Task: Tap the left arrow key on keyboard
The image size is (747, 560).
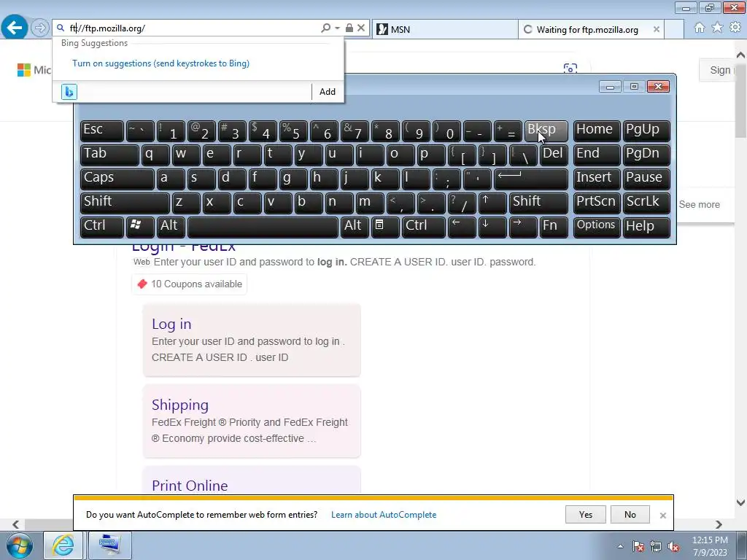Action: 462,227
